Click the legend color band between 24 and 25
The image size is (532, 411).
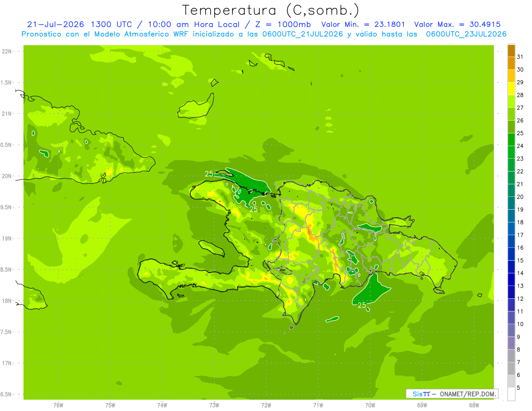click(x=511, y=140)
